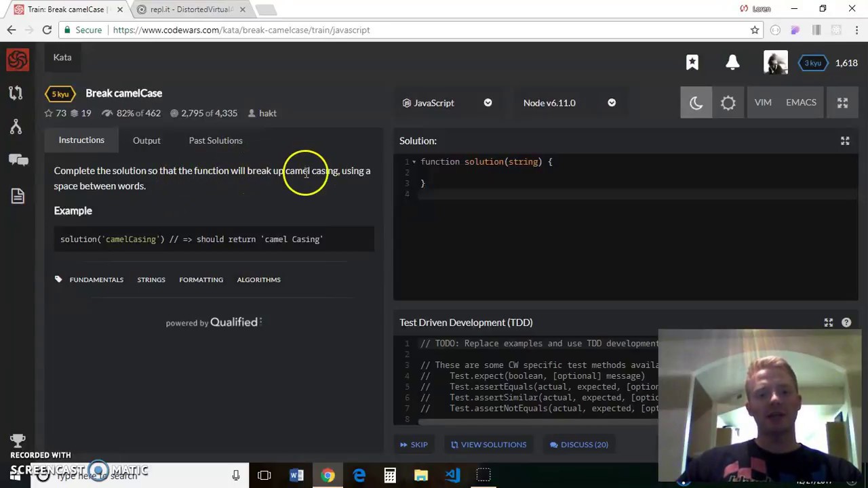Switch to the Output tab
The width and height of the screenshot is (868, 488).
point(146,140)
